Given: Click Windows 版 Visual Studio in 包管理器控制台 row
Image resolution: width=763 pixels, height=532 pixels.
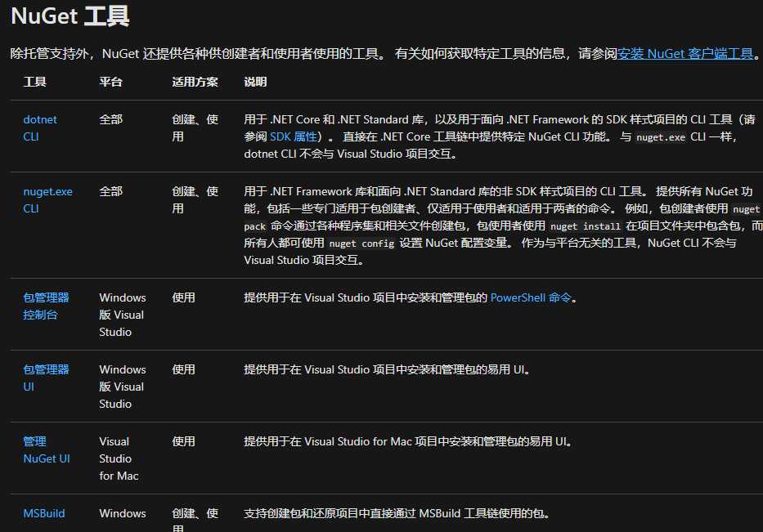Looking at the screenshot, I should pos(123,315).
